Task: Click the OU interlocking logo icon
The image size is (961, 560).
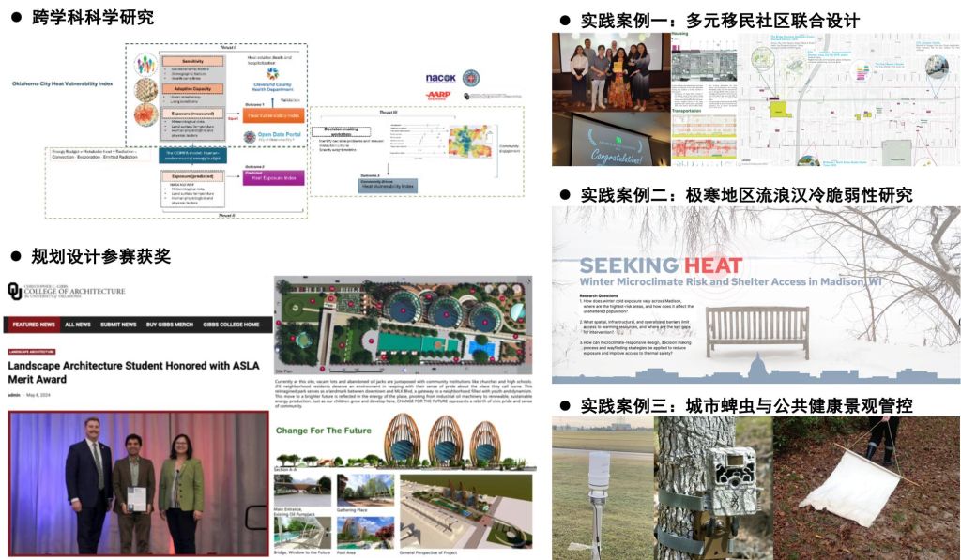Action: click(x=14, y=292)
